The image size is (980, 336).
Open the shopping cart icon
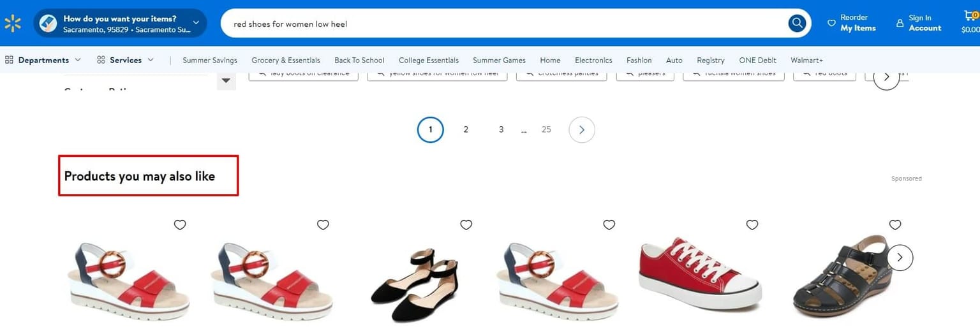click(x=970, y=18)
